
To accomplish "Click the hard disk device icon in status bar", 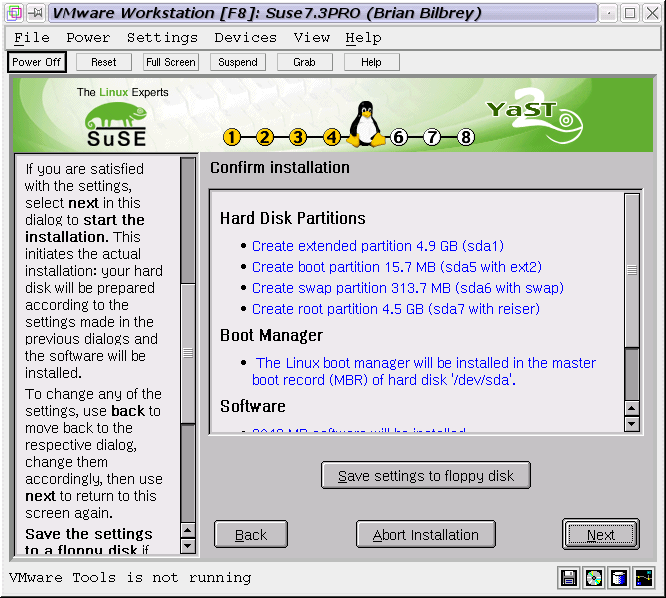I will (x=619, y=577).
